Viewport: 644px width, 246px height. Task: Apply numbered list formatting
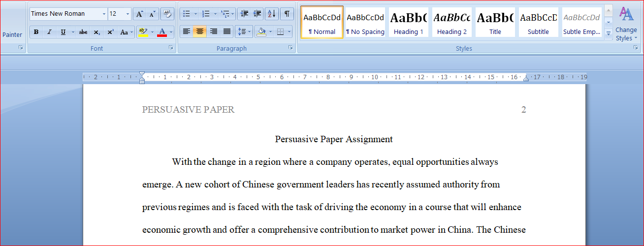pos(206,14)
